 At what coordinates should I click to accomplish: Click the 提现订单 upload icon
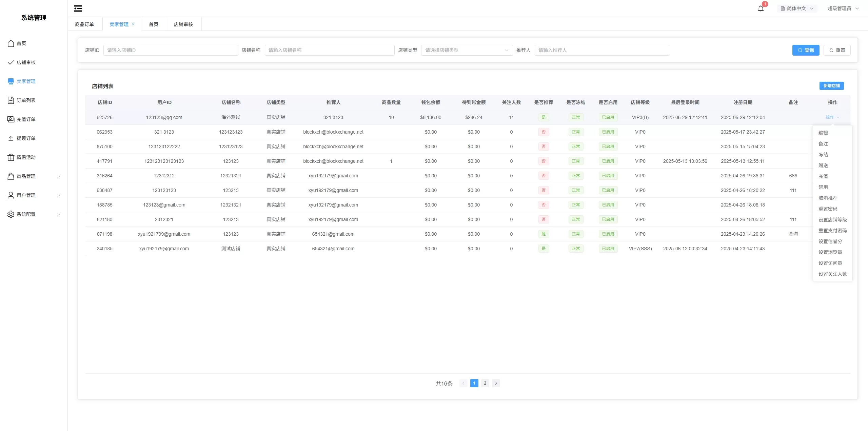coord(11,138)
